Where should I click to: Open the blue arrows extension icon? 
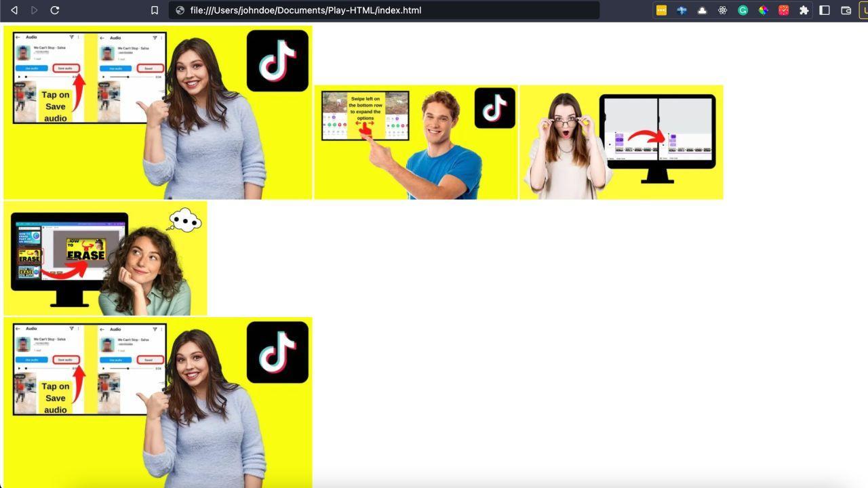[x=682, y=10]
